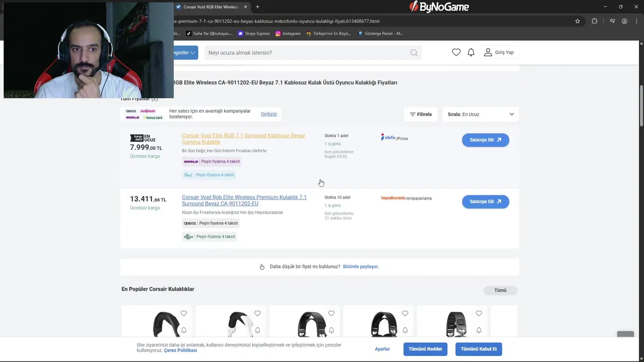The width and height of the screenshot is (644, 362).
Task: Click the white headset product thumbnail
Action: tap(240, 324)
